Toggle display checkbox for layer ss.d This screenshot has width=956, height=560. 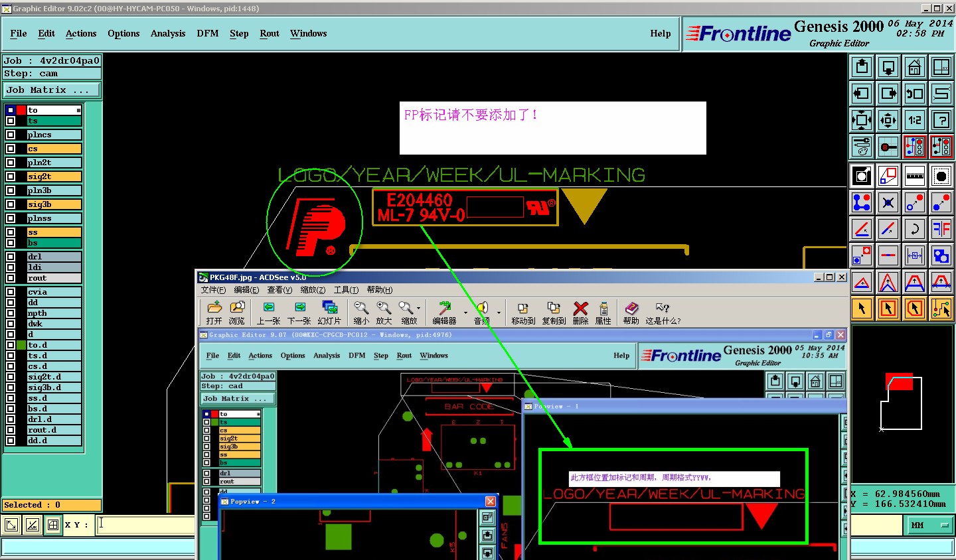pos(11,398)
